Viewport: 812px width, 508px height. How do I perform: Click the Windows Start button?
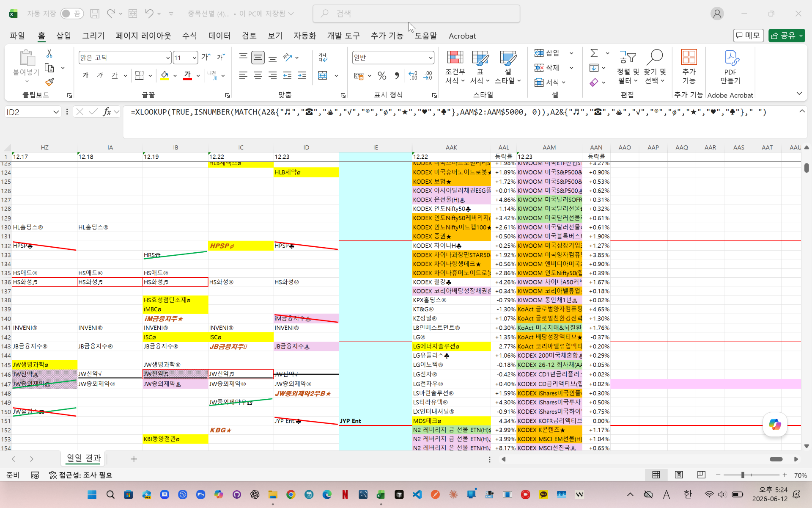pyautogui.click(x=92, y=494)
